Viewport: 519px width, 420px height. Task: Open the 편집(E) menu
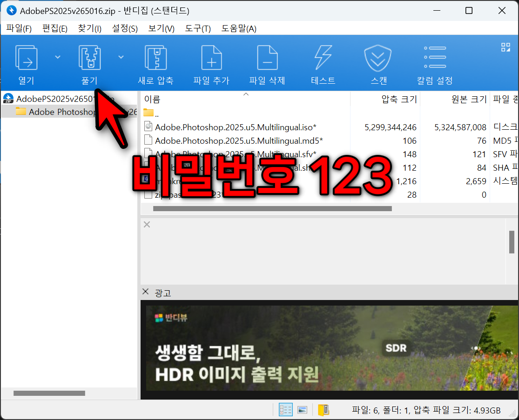coord(54,28)
